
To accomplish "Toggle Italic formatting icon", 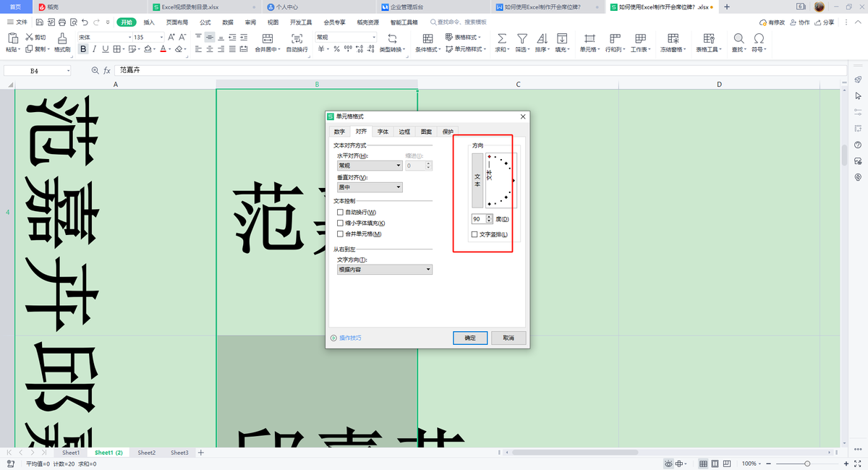I will coord(95,49).
